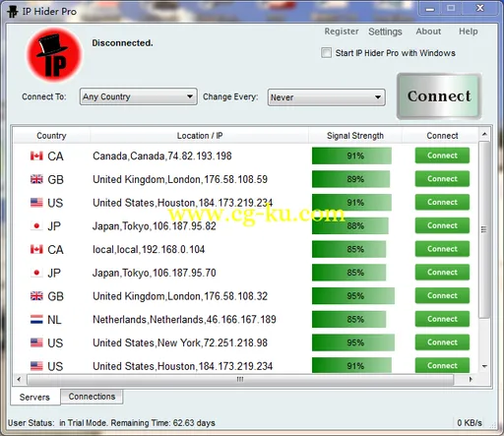Click the 89% signal bar for London
The width and height of the screenshot is (504, 436).
click(x=350, y=179)
